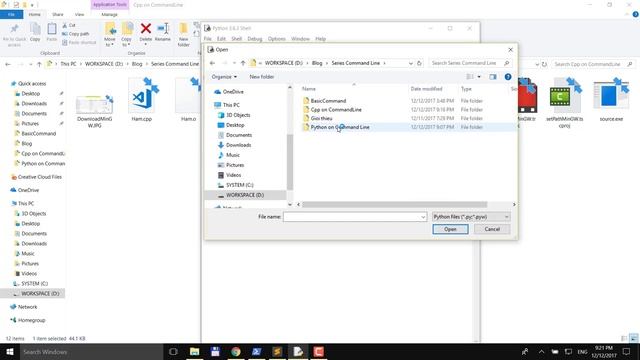
Task: Select the Ham.cpp file in Explorer
Action: pyautogui.click(x=142, y=100)
